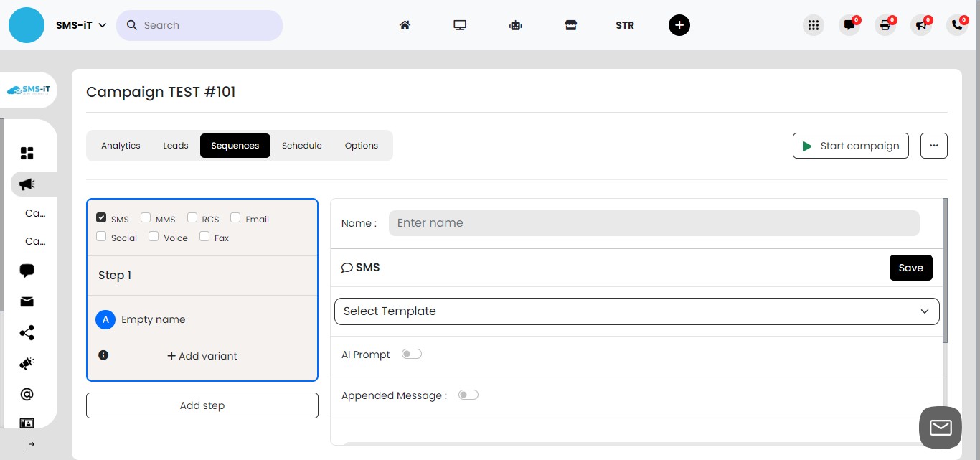Switch to the Schedule tab
This screenshot has width=980, height=460.
301,146
